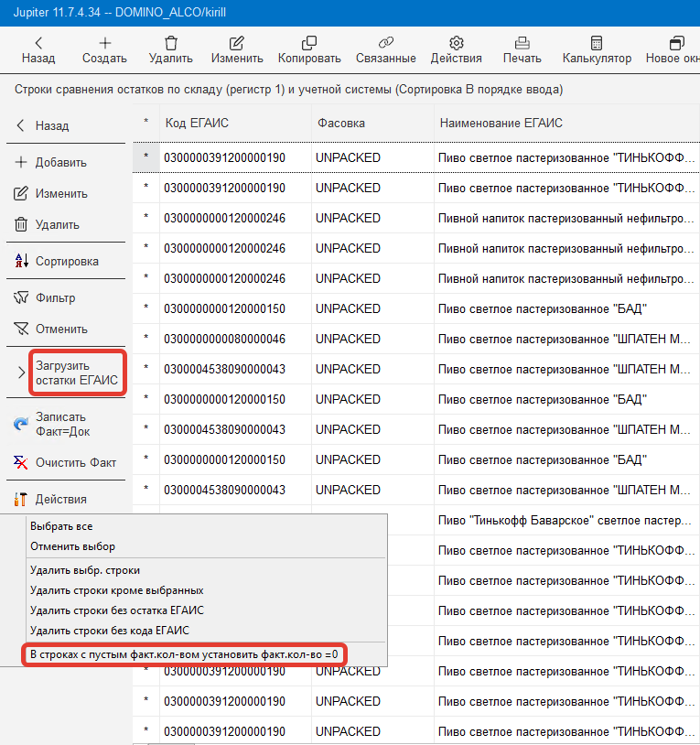Open the Действия gear icon in top toolbar

point(456,43)
